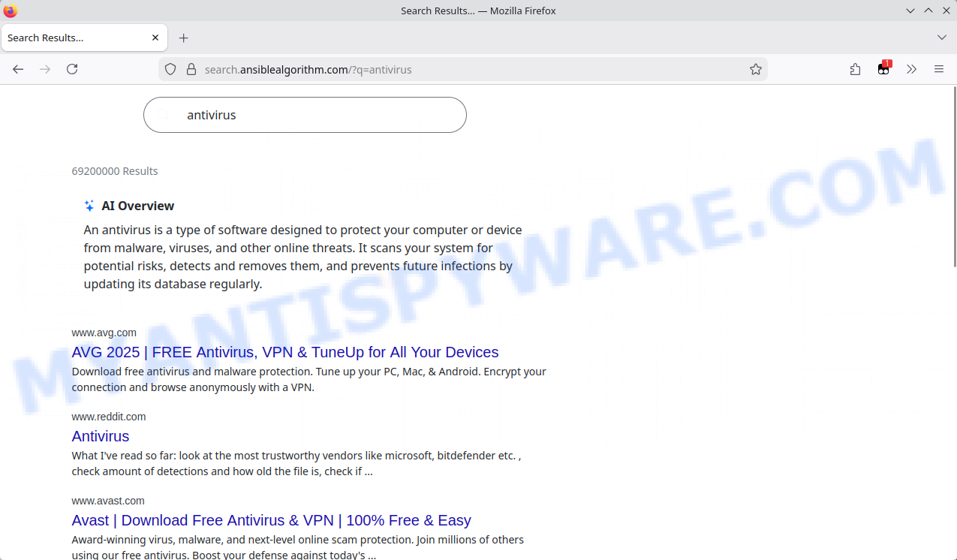Open a new tab with plus button
This screenshot has width=957, height=560.
tap(183, 38)
